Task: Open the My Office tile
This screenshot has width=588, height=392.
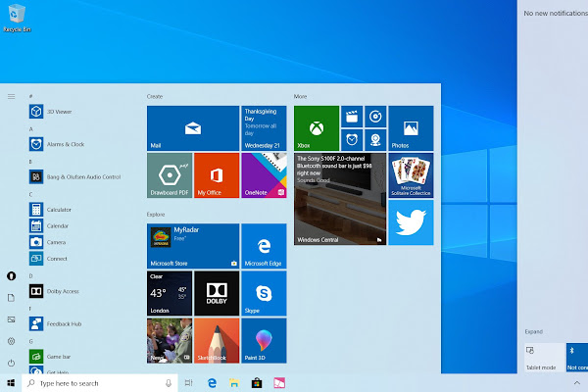Action: (216, 175)
